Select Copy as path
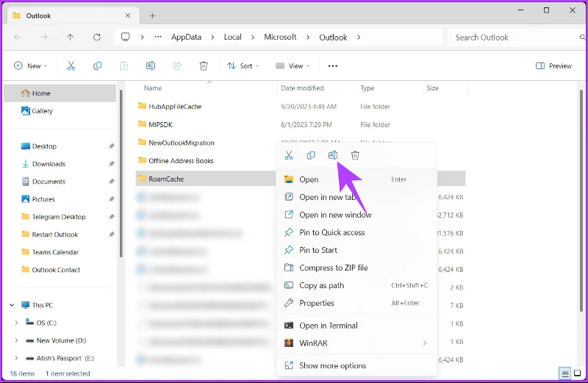The height and width of the screenshot is (383, 588). pos(356,285)
